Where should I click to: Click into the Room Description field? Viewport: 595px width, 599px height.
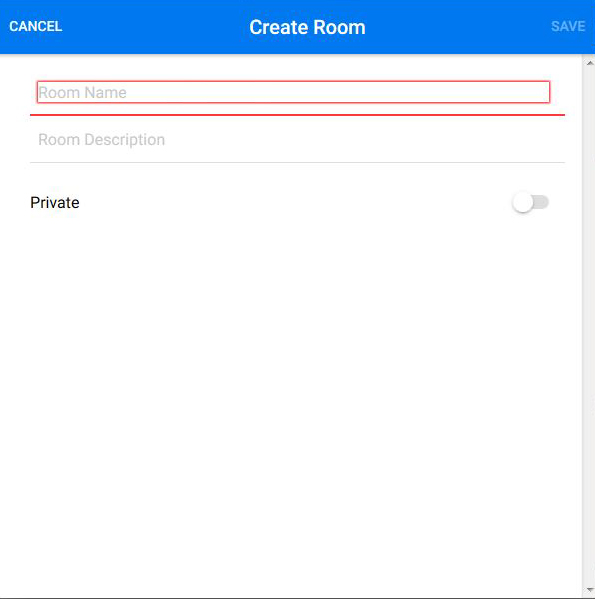click(297, 140)
